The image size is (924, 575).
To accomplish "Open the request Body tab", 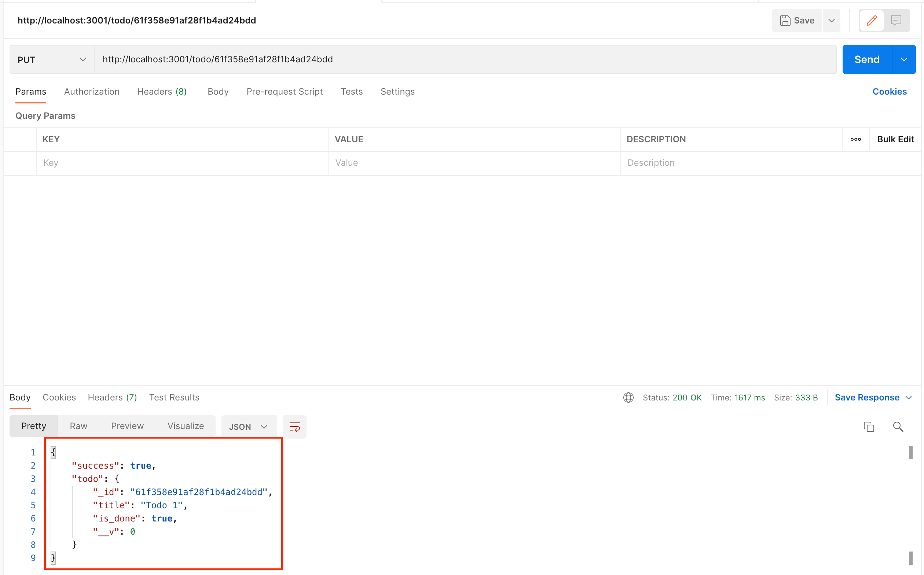I will click(218, 92).
